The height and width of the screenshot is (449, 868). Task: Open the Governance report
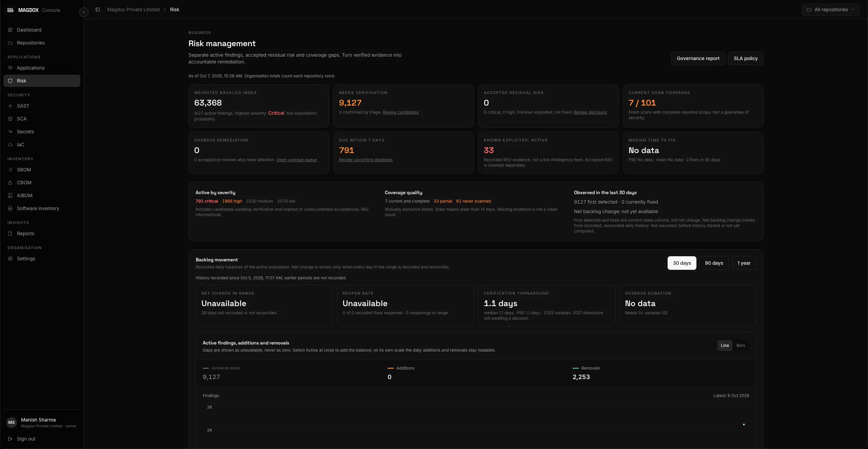pos(698,58)
